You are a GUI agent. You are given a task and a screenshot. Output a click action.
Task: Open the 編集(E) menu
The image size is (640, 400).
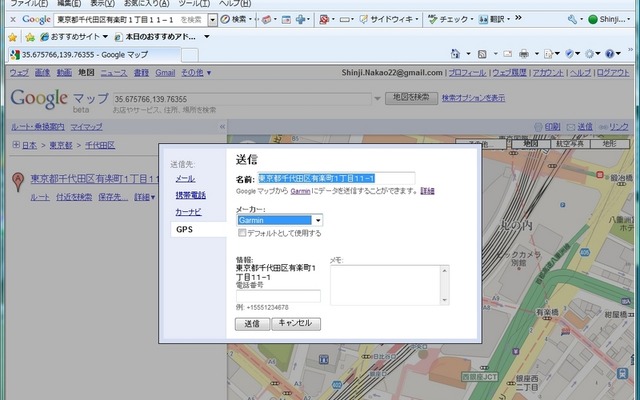point(69,3)
